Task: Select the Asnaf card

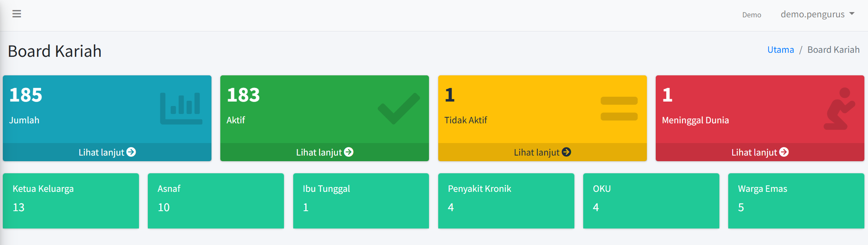Action: [216, 201]
